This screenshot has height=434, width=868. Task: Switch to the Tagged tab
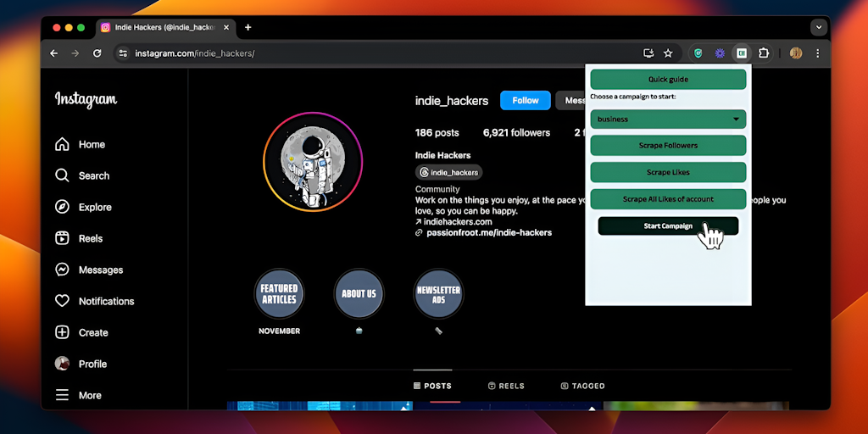point(582,386)
